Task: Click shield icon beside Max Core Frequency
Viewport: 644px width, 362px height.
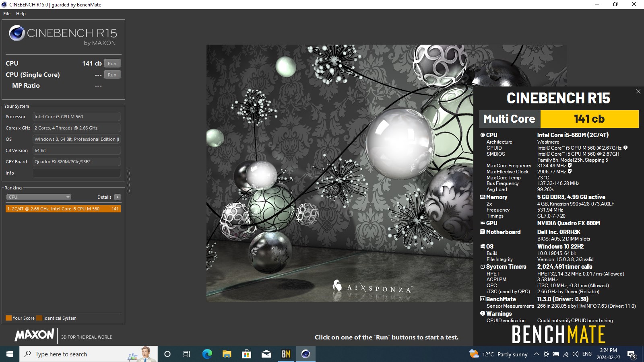Action: tap(570, 166)
